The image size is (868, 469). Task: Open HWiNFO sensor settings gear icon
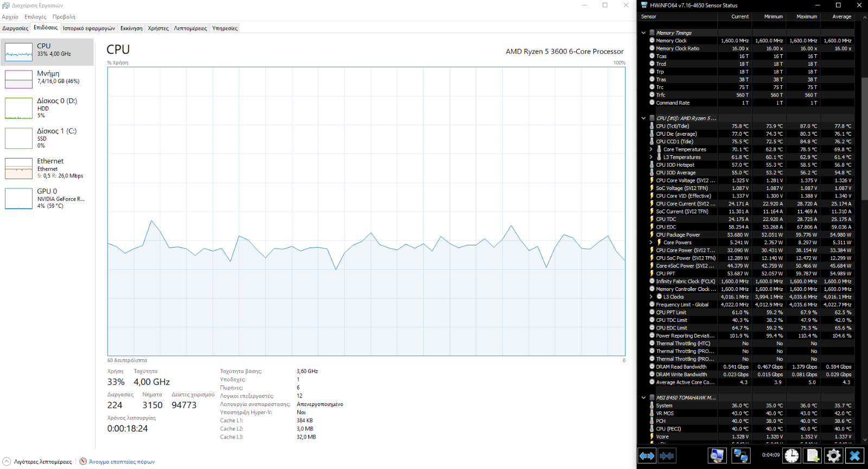tap(834, 456)
